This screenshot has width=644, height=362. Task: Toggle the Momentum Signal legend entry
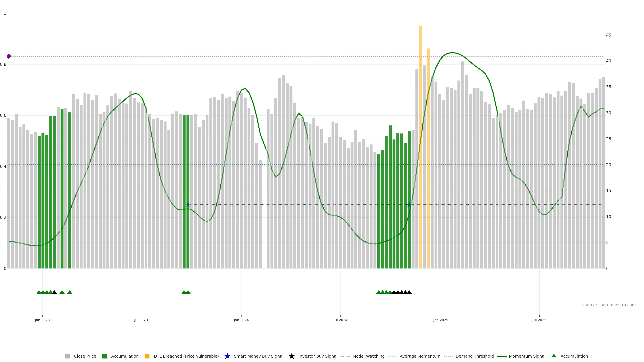527,356
